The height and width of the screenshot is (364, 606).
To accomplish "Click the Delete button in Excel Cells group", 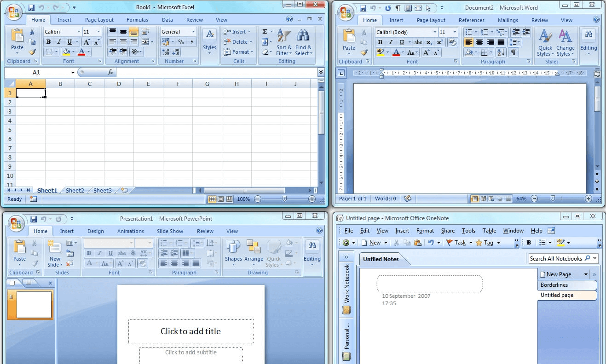I will 238,42.
